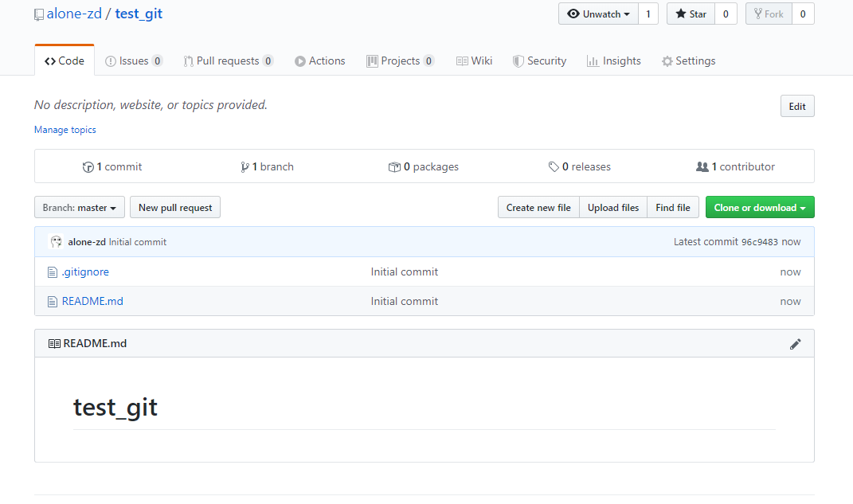This screenshot has width=853, height=504.
Task: Click the Initial commit message in commit bar
Action: tap(138, 242)
